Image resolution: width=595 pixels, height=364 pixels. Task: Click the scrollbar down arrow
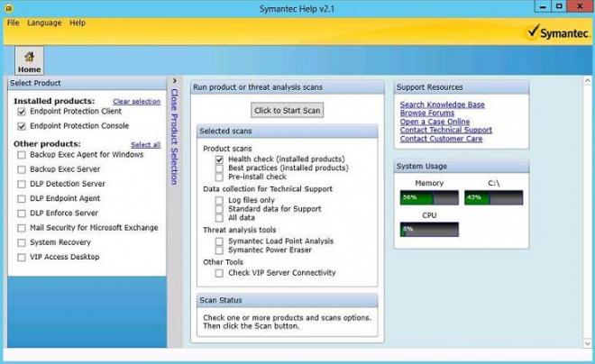pos(588,343)
